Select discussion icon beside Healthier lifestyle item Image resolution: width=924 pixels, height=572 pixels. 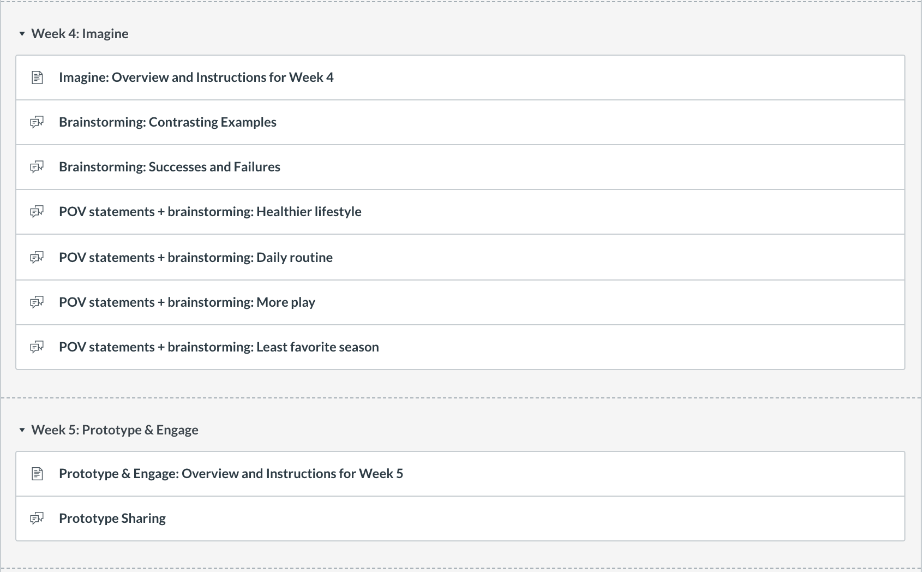37,212
